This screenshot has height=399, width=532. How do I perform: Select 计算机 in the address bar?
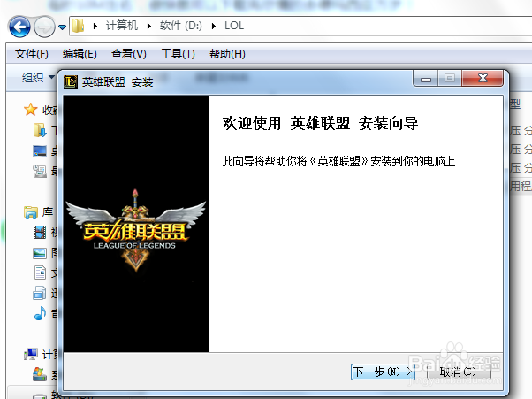click(122, 26)
